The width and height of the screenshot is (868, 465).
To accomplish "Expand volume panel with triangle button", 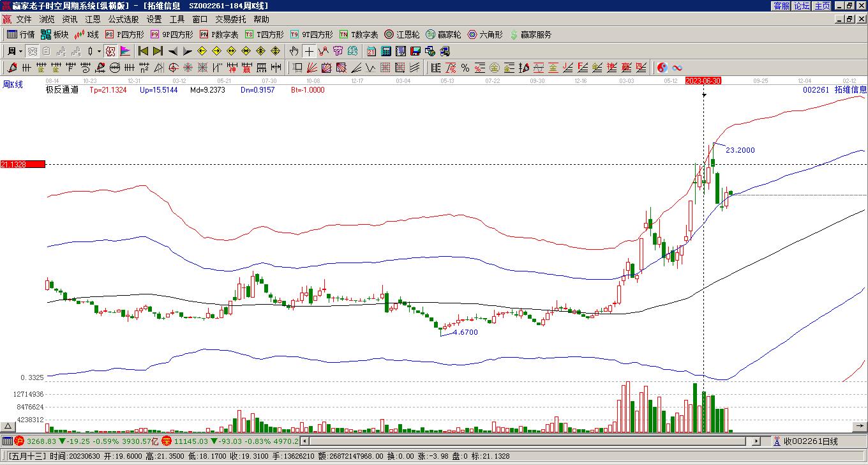I will coord(8,426).
